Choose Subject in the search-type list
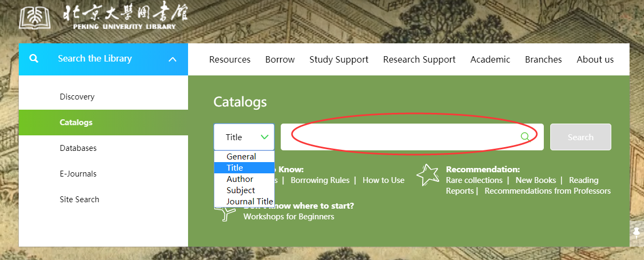The width and height of the screenshot is (644, 260). tap(244, 190)
